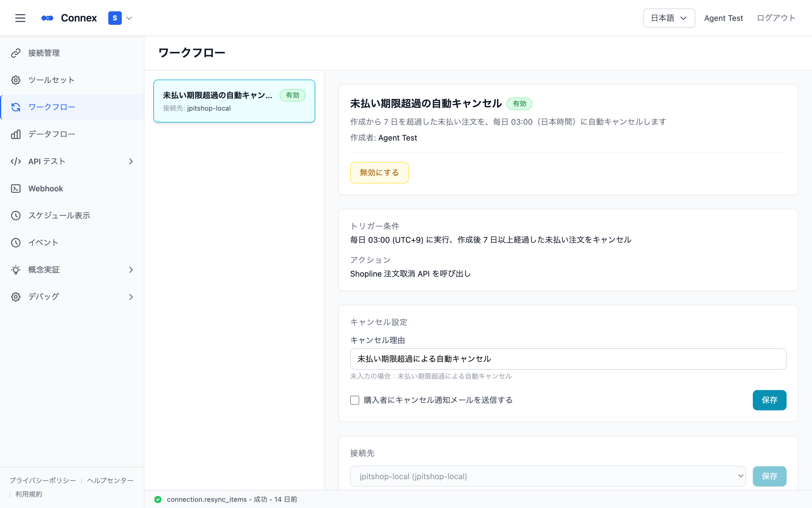The height and width of the screenshot is (508, 812).
Task: Click the gear icon beside ツールセット
Action: (16, 80)
